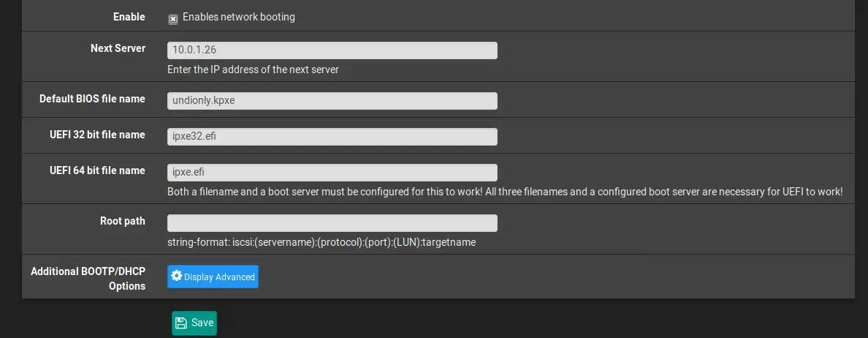The image size is (868, 338).
Task: Click the iscsi string-format hint text
Action: pyautogui.click(x=321, y=242)
